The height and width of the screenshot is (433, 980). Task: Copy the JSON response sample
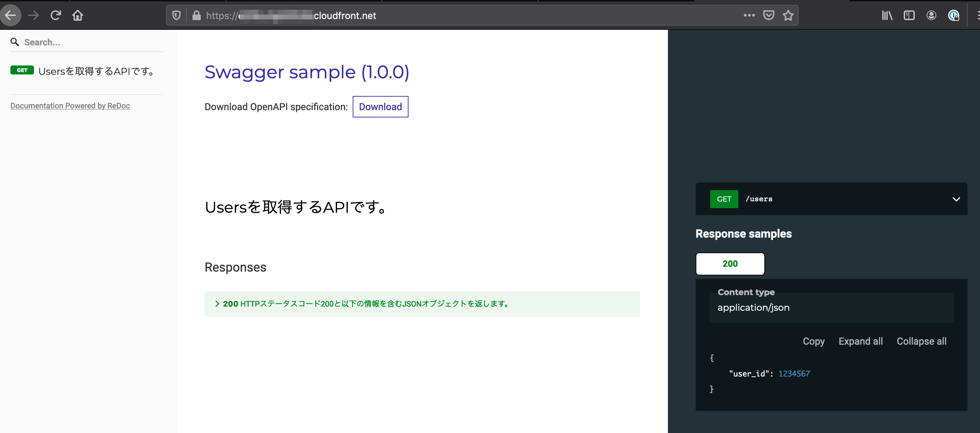pos(813,341)
